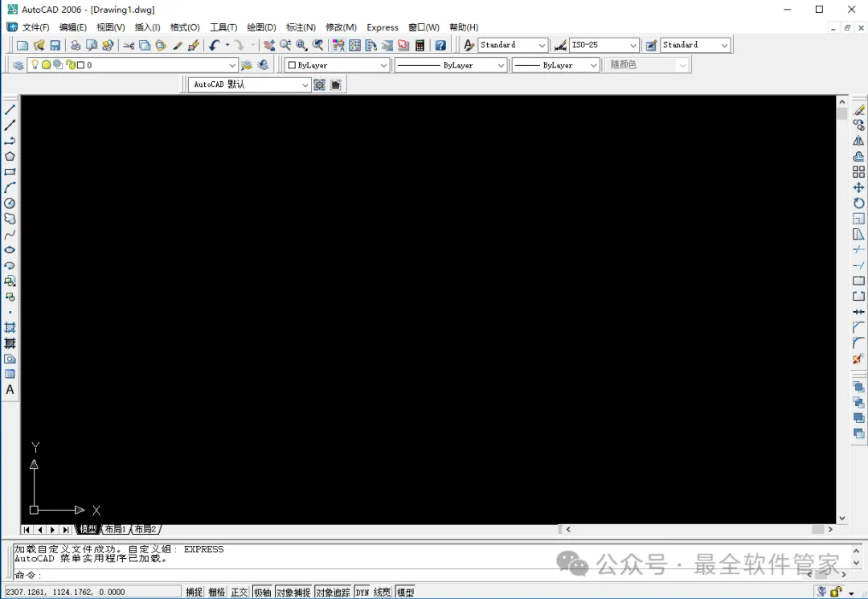
Task: Switch to the 模型 model tab
Action: (88, 529)
